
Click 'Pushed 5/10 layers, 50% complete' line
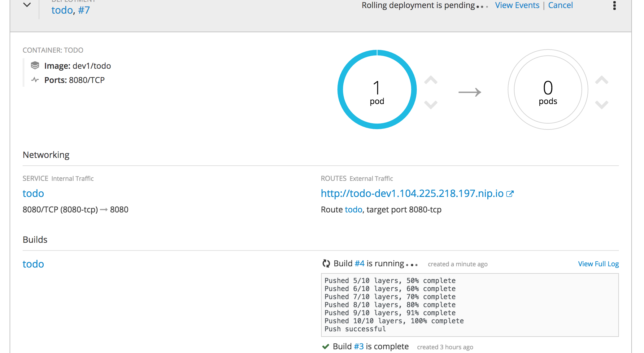click(390, 281)
